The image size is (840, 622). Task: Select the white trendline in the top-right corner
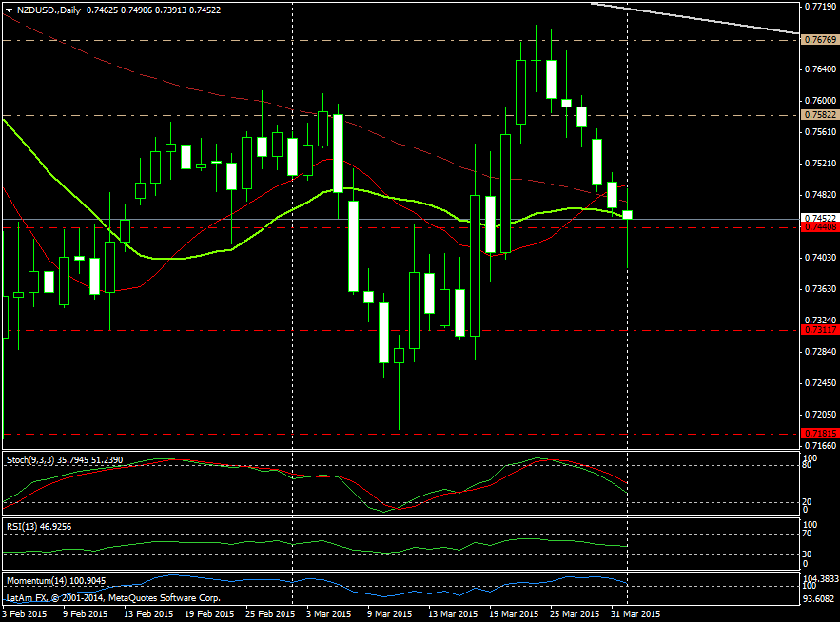click(x=704, y=19)
